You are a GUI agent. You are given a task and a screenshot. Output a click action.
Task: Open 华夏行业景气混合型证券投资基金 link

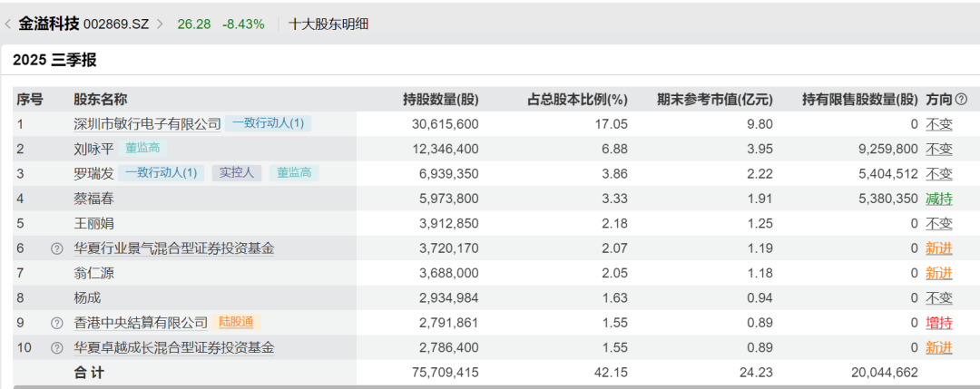173,248
